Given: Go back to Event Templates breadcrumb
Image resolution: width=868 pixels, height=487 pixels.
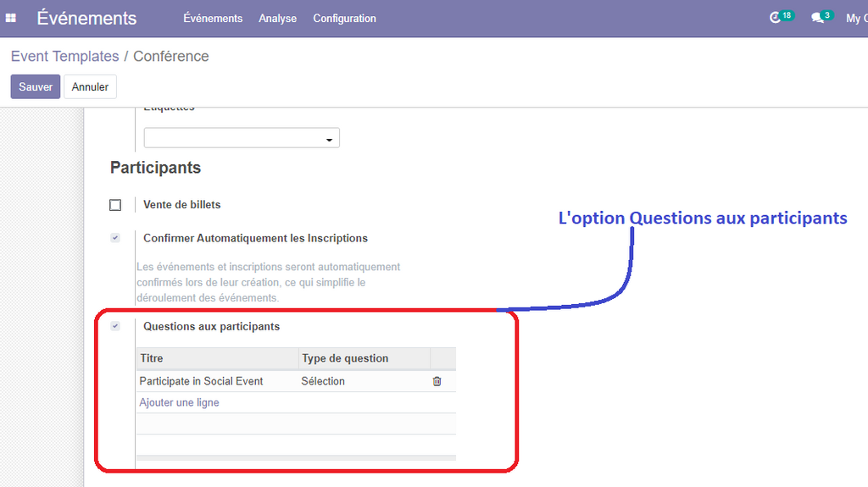Looking at the screenshot, I should [x=64, y=56].
